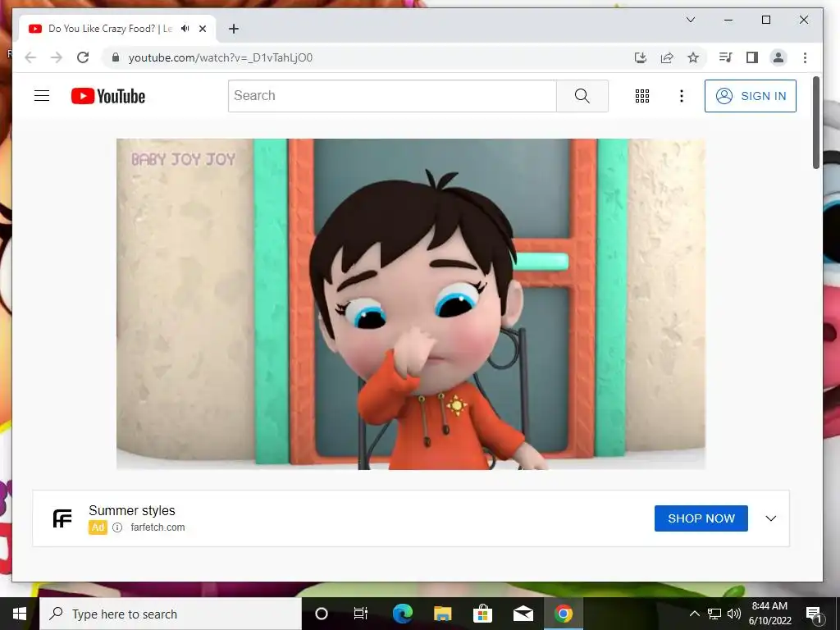Viewport: 840px width, 630px height.
Task: Click the Summer styles ad title
Action: pos(132,510)
